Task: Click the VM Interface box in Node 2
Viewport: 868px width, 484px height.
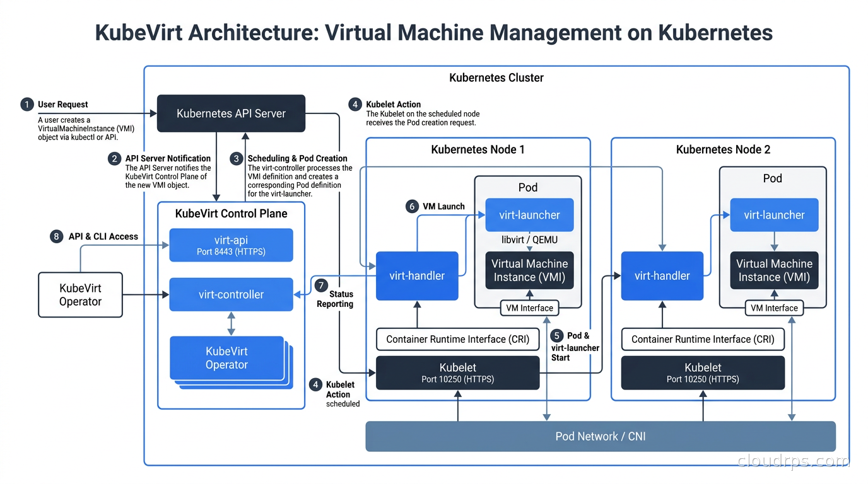Action: tap(774, 308)
